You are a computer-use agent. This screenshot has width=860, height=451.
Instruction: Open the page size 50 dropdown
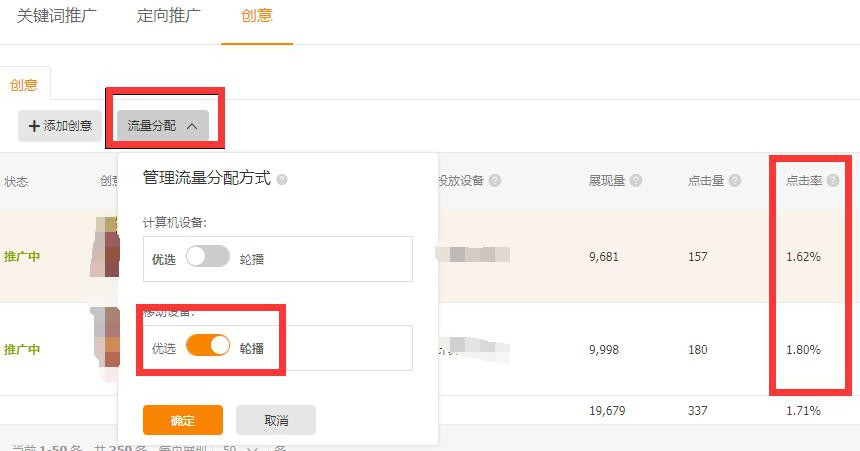pos(240,447)
